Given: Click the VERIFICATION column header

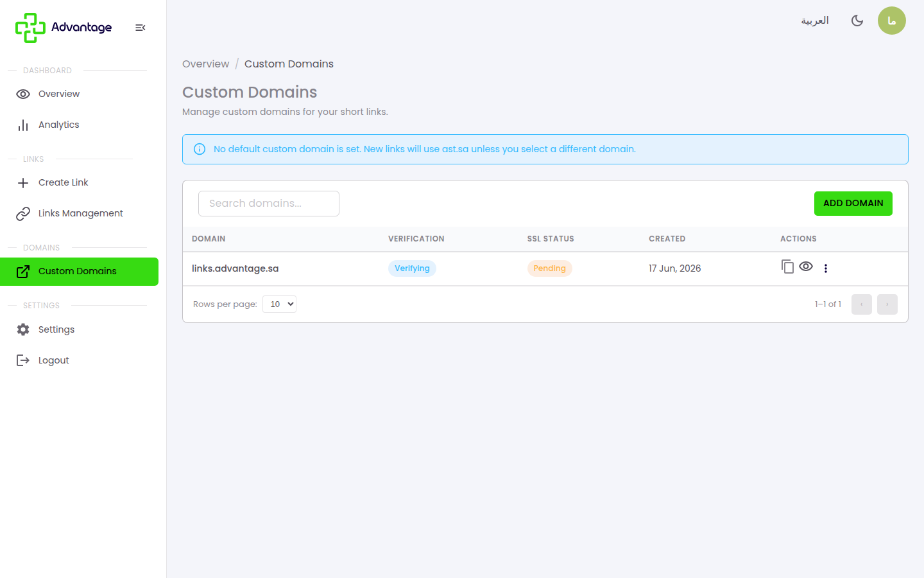Looking at the screenshot, I should [416, 239].
